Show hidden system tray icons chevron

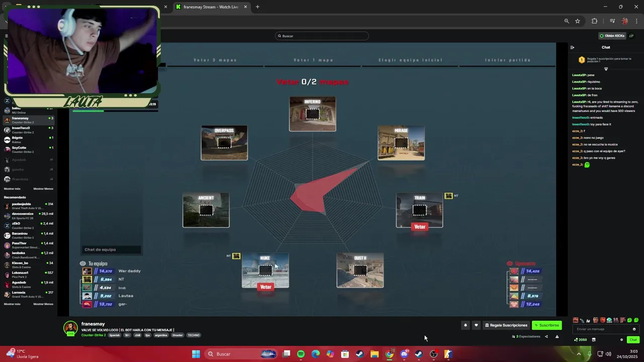point(579,354)
